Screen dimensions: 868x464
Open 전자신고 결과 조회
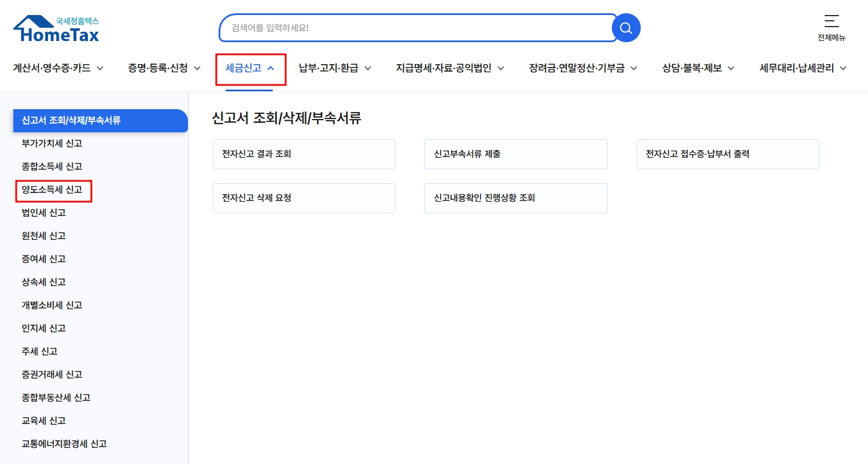304,154
